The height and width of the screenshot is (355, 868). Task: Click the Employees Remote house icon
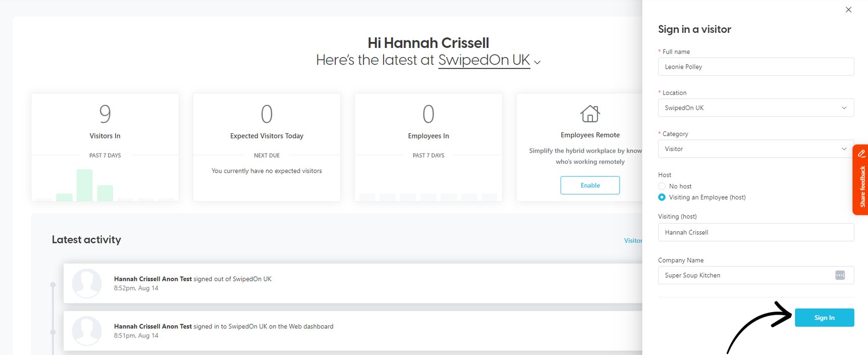click(x=590, y=114)
